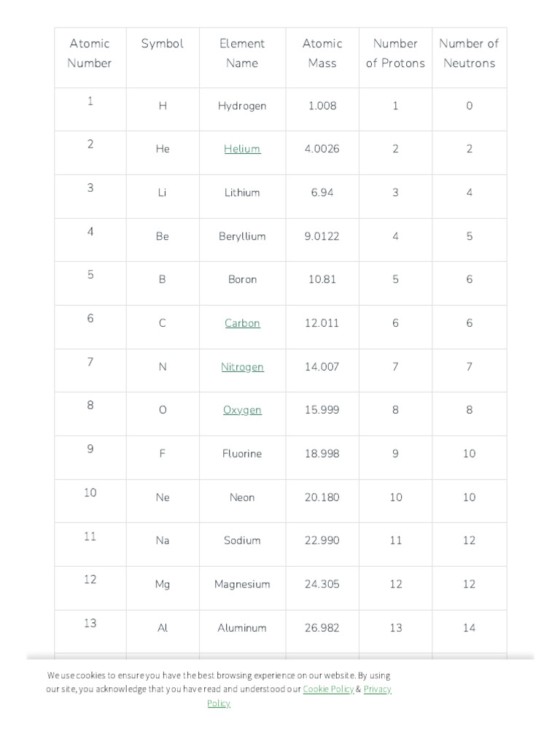Open the Cookie Policy link
560x747 pixels.
pos(328,689)
